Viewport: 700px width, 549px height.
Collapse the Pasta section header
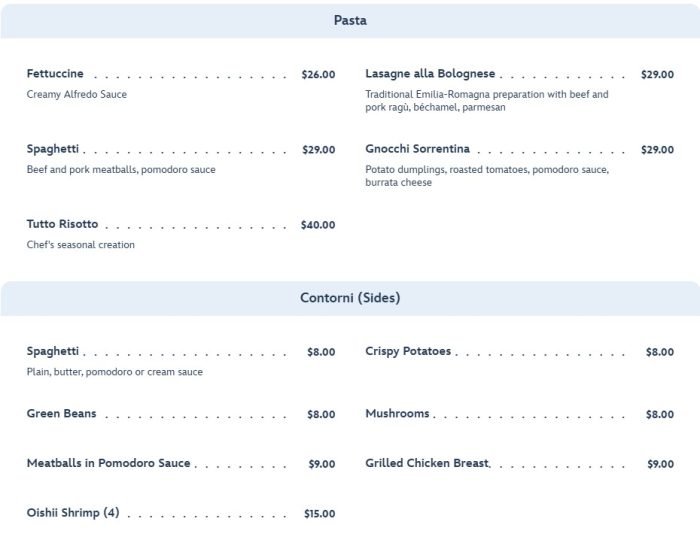tap(350, 20)
